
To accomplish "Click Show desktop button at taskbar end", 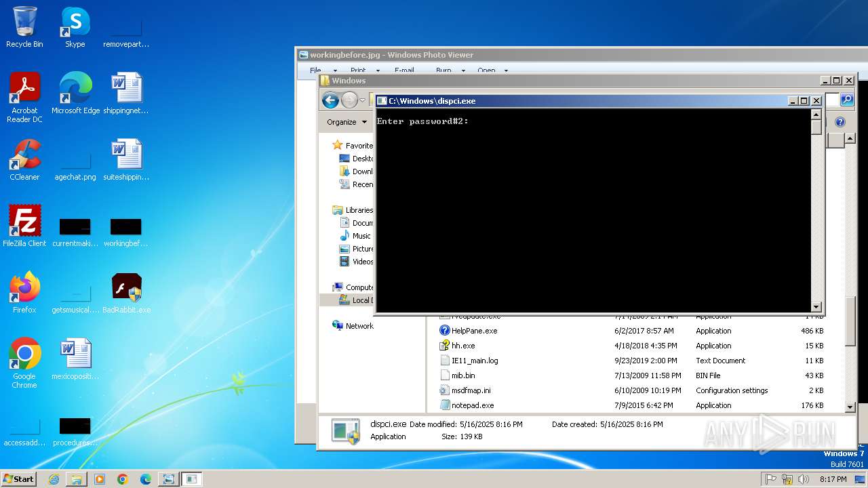I will coord(861,479).
